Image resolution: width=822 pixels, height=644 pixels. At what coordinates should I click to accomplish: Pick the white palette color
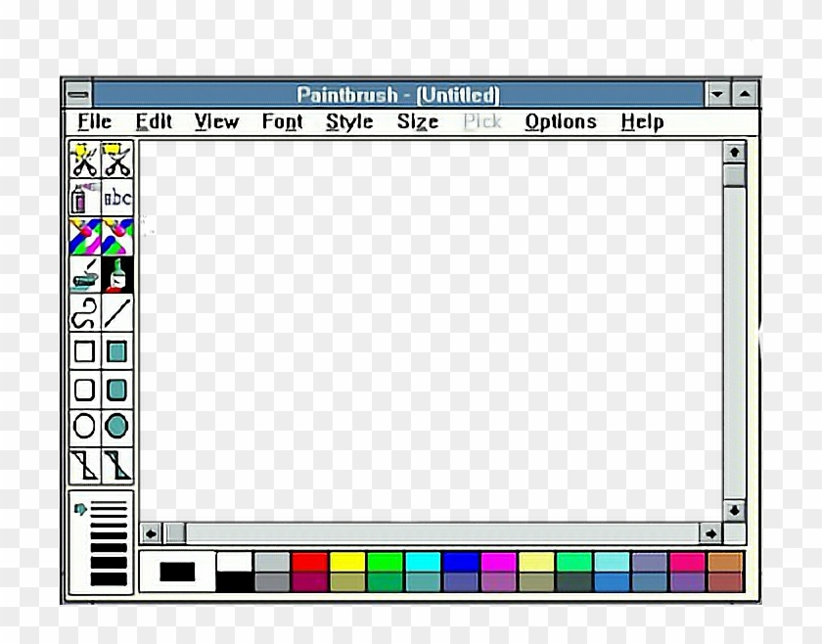click(x=234, y=562)
